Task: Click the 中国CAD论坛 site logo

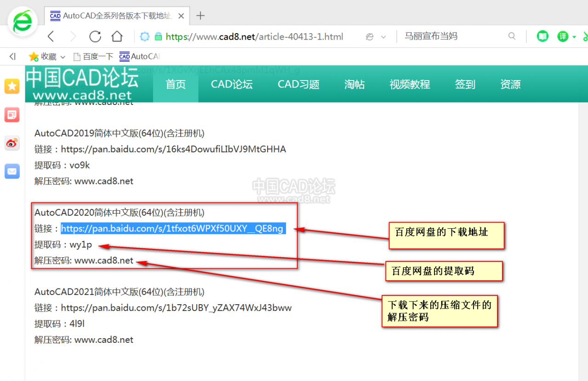Action: tap(82, 84)
